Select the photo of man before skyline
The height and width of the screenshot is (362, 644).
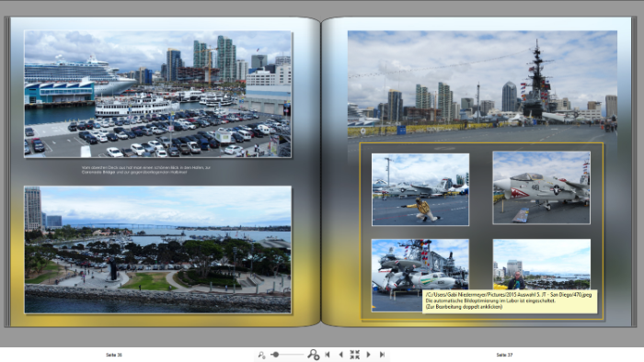(x=541, y=265)
